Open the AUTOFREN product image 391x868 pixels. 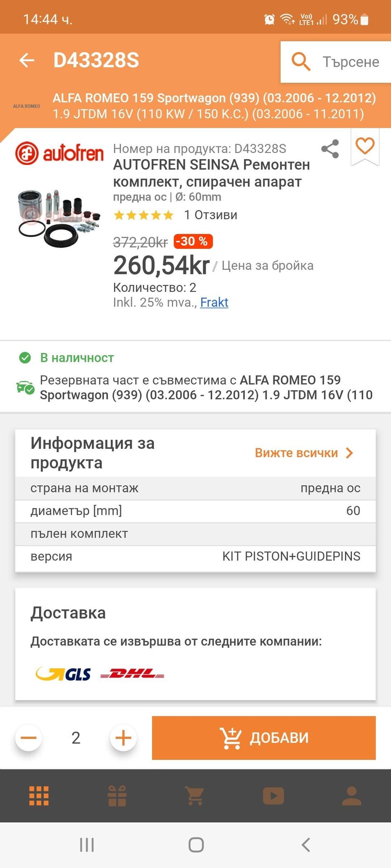pyautogui.click(x=59, y=218)
